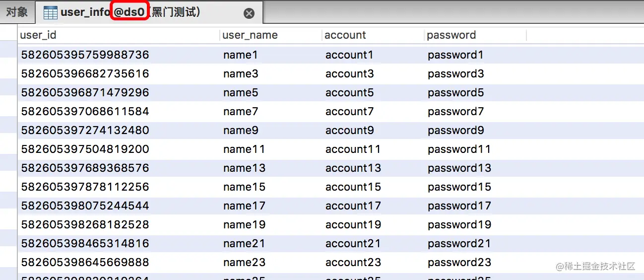Click the name3 cell
This screenshot has height=280, width=644.
[x=241, y=74]
